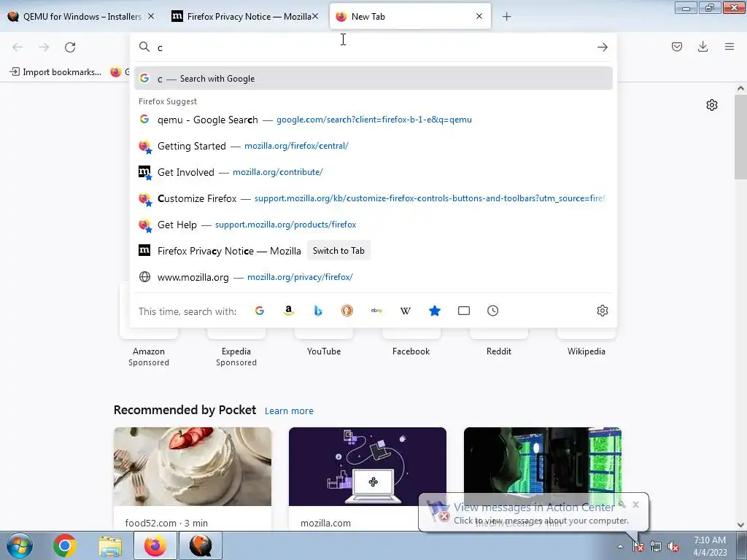Image resolution: width=747 pixels, height=560 pixels.
Task: Click network tray icon
Action: click(x=656, y=547)
